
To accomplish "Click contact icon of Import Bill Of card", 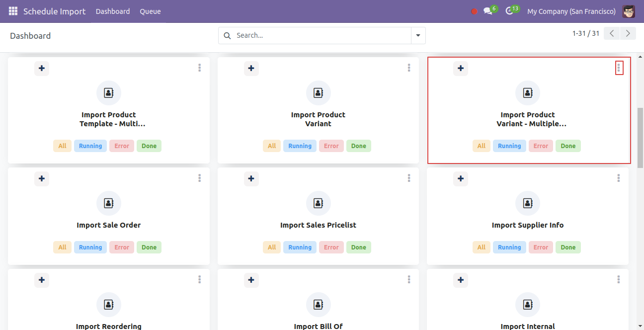I will pos(319,305).
